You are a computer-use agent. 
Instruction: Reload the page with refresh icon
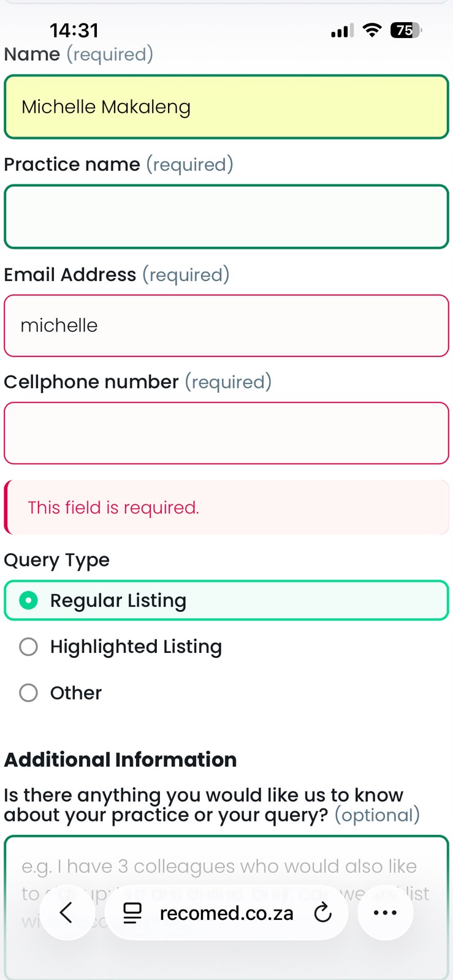click(322, 913)
